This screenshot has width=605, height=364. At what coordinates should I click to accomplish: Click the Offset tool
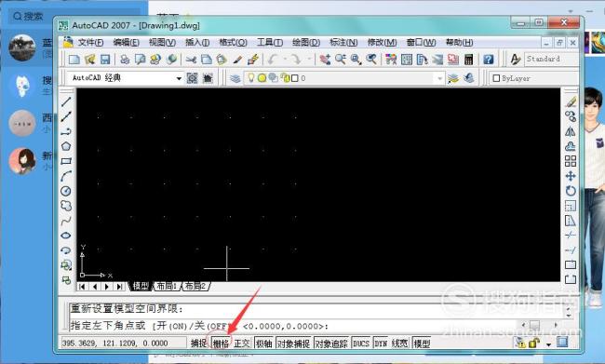click(x=571, y=146)
